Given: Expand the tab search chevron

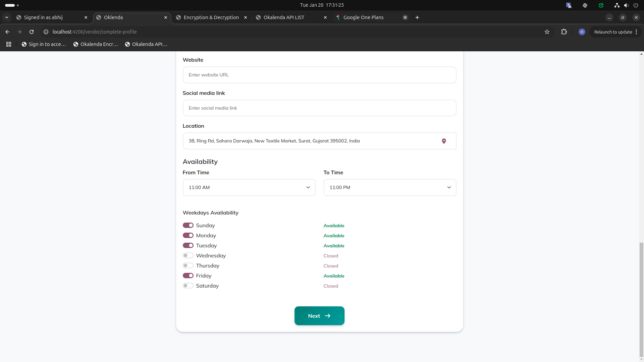Looking at the screenshot, I should point(7,17).
